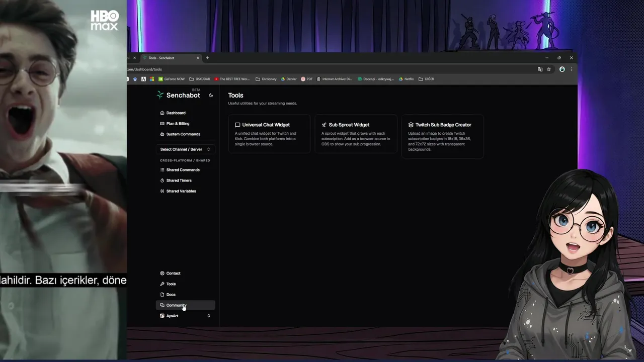Select Tools in the sidebar
This screenshot has width=644, height=362.
(185, 284)
